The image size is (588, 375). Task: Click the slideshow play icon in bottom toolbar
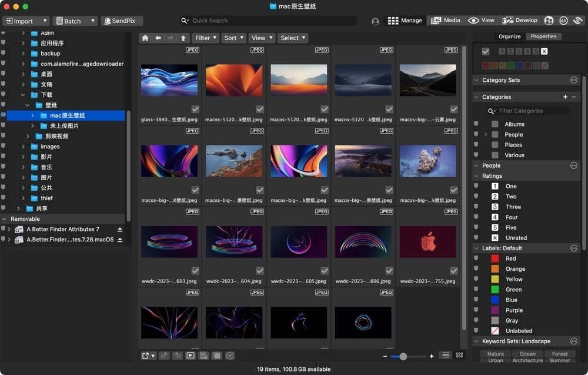click(190, 356)
